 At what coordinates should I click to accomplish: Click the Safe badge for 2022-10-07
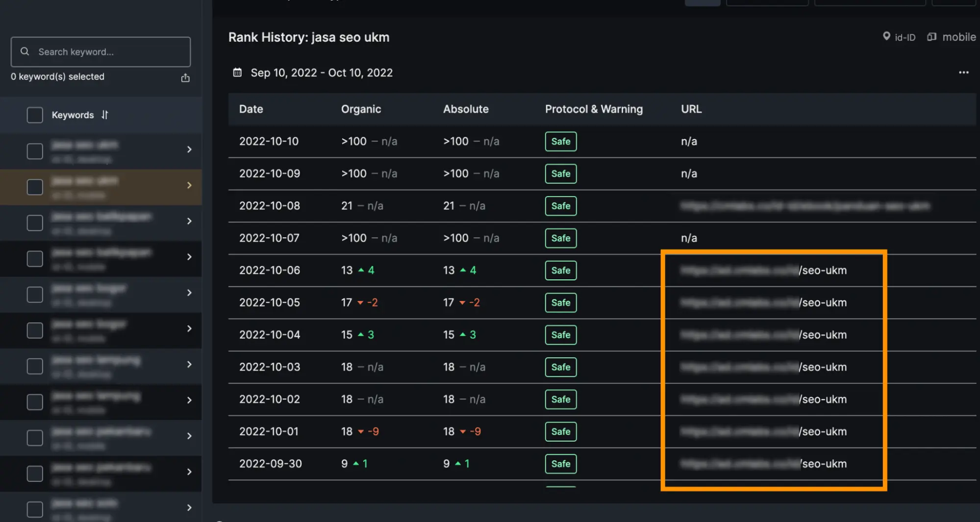[561, 238]
